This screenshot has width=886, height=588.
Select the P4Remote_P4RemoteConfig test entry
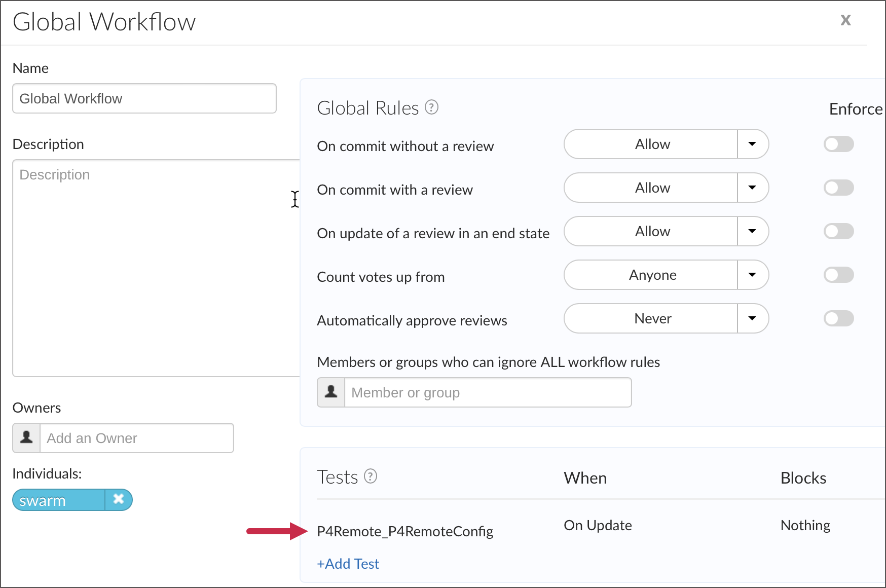coord(405,531)
